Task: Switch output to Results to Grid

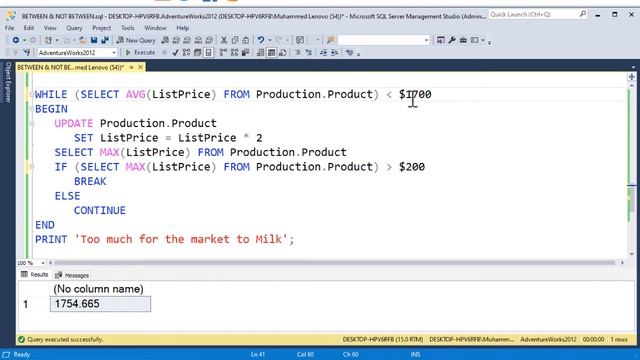Action: click(271, 53)
